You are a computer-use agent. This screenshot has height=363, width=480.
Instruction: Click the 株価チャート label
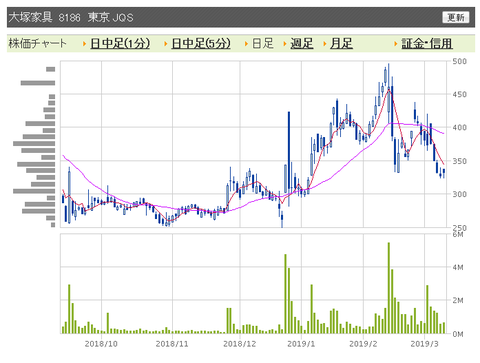[x=37, y=43]
